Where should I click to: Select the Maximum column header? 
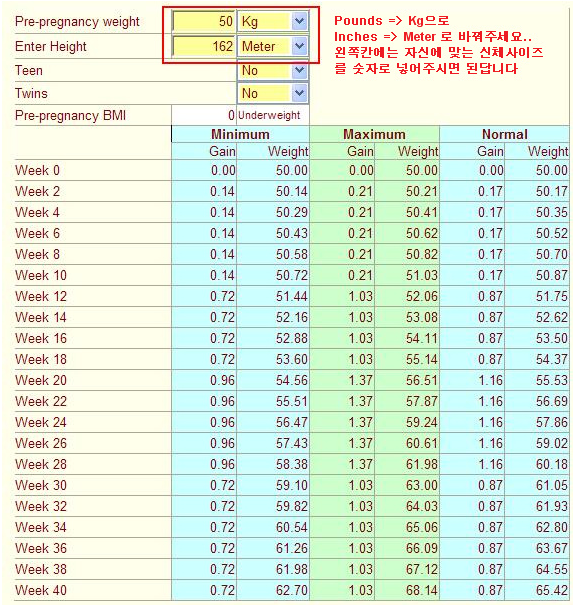coord(374,134)
